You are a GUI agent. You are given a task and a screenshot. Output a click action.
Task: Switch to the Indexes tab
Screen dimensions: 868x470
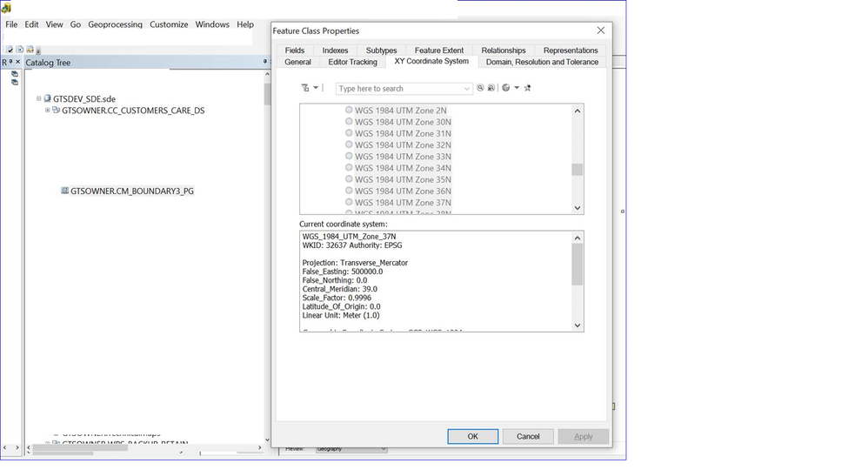(335, 50)
